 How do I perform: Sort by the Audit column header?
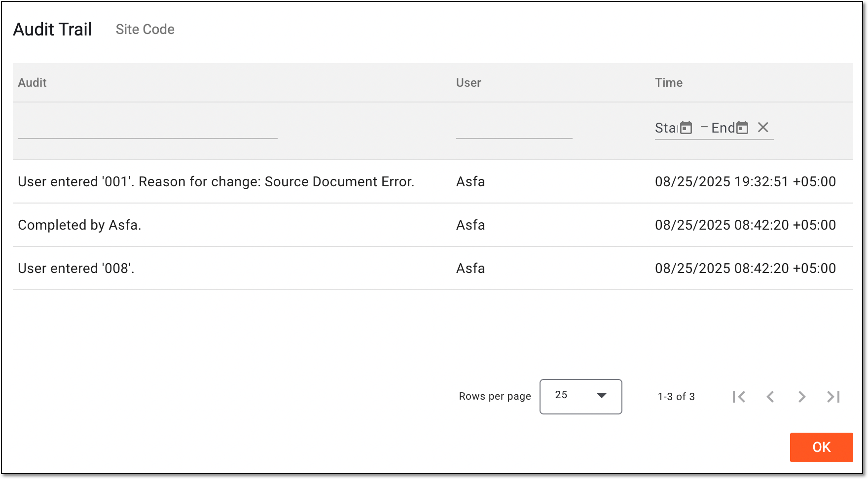(32, 83)
